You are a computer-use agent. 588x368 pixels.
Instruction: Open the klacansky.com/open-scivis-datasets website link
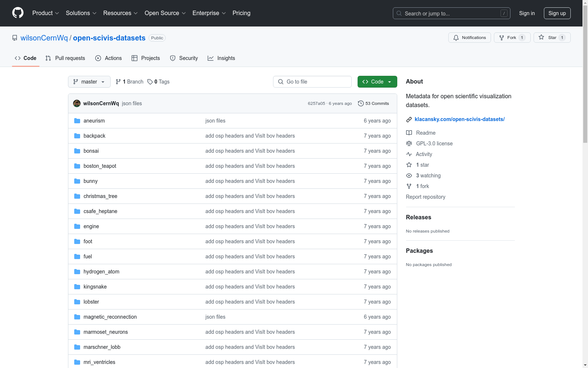[x=460, y=119]
